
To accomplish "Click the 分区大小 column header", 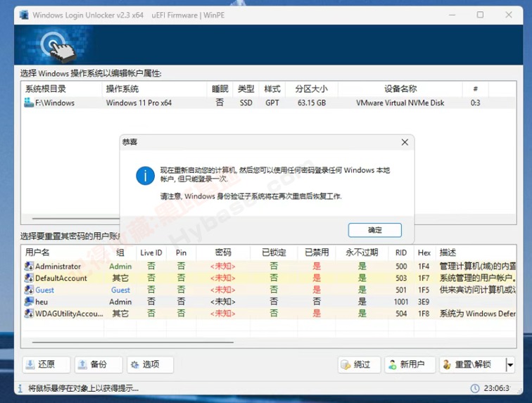I will 312,89.
